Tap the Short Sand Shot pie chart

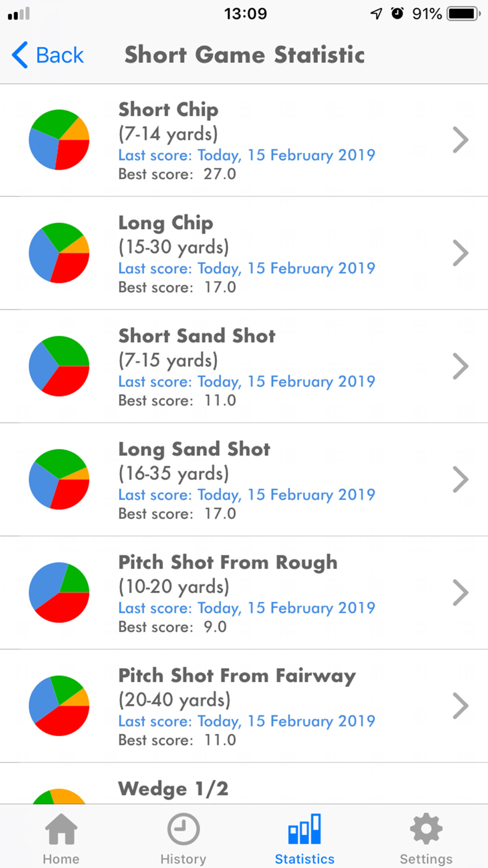point(59,366)
